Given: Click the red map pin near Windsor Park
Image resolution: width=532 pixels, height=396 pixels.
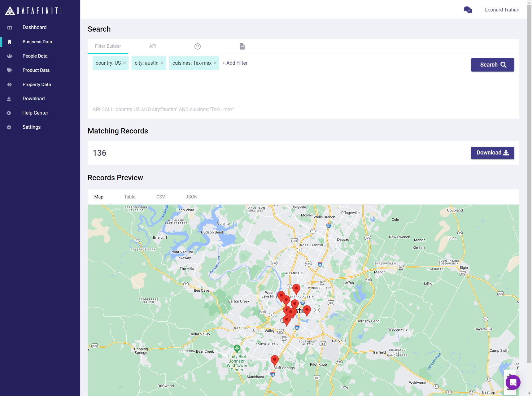Looking at the screenshot, I should tap(296, 289).
